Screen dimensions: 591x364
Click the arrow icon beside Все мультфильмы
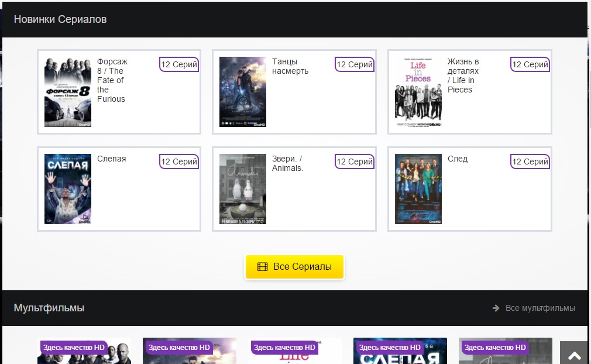click(496, 308)
